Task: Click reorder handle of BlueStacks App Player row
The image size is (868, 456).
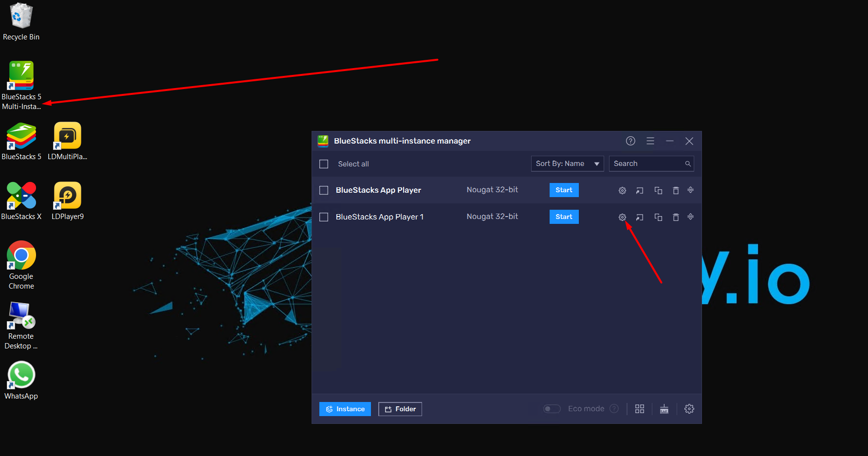Action: (690, 190)
